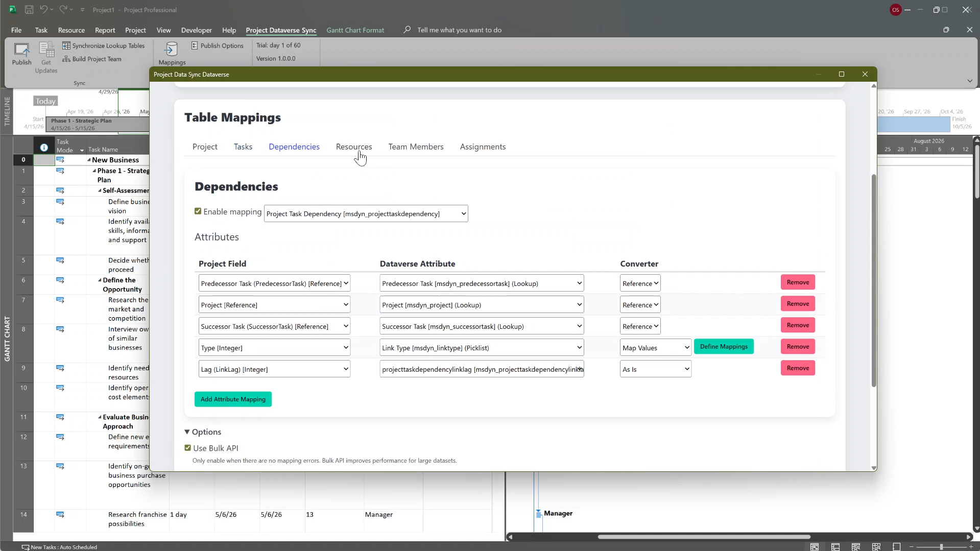The image size is (980, 551).
Task: Remove the Project [Reference] attribute mapping
Action: pos(798,304)
